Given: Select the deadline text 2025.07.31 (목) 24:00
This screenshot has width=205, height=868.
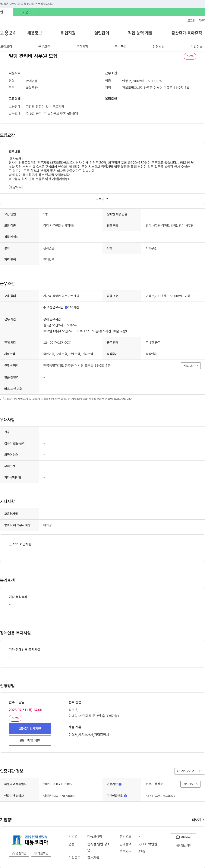Looking at the screenshot, I should [26, 710].
